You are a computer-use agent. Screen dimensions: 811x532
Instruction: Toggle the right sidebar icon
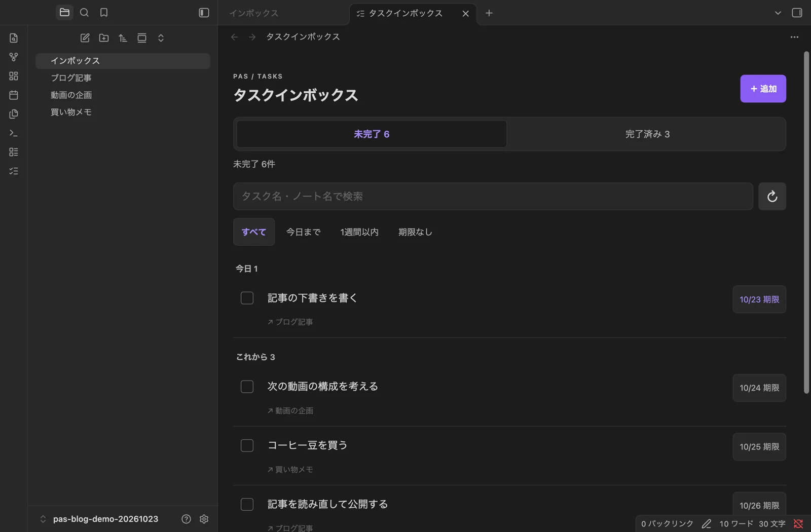pyautogui.click(x=797, y=13)
